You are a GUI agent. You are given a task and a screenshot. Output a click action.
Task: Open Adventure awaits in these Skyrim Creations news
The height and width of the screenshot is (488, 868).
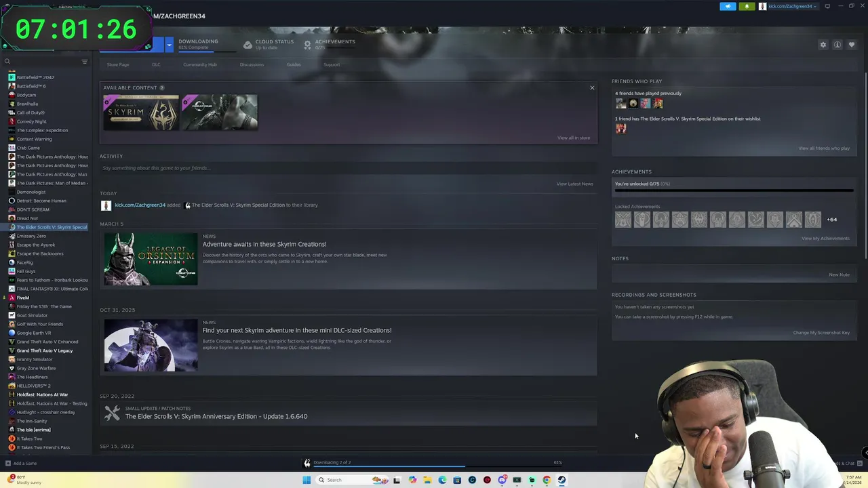[x=264, y=244]
